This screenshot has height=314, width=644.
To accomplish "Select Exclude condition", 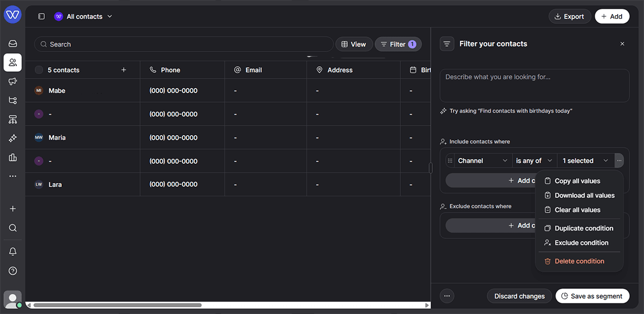I will tap(579, 242).
